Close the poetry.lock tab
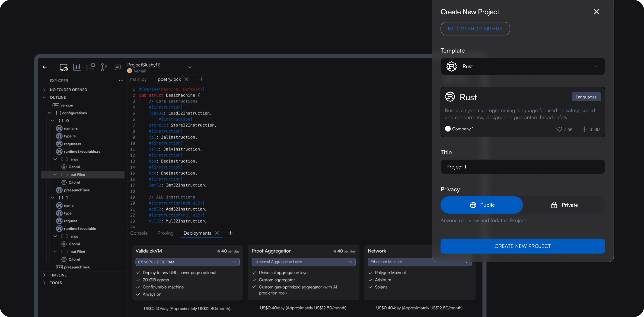The image size is (644, 317). tap(186, 79)
